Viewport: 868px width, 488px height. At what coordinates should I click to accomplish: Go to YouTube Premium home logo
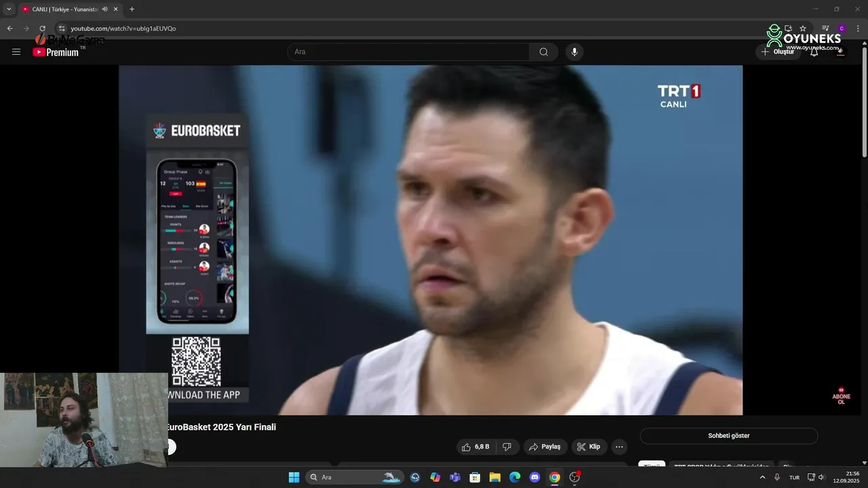click(x=56, y=52)
